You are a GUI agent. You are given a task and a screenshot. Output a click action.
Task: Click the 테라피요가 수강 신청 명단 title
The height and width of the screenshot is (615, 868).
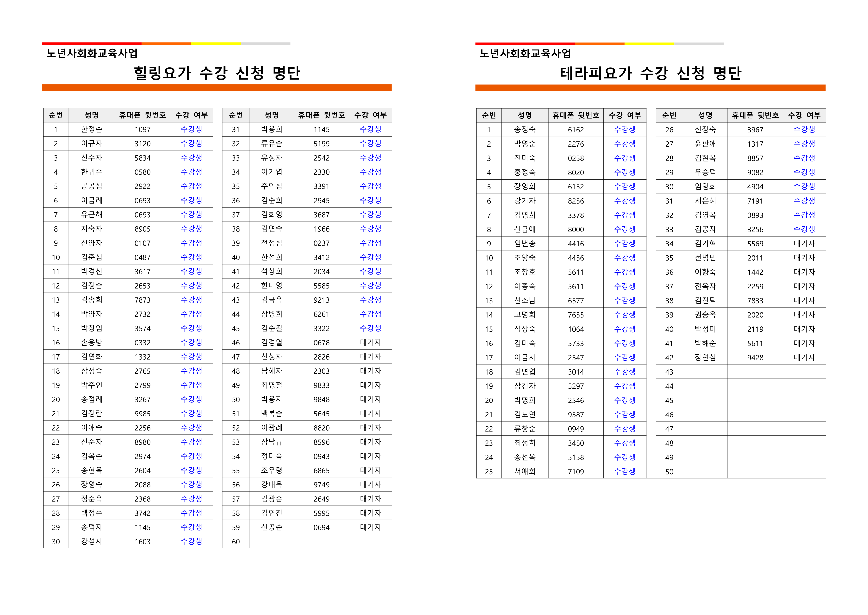tap(650, 73)
